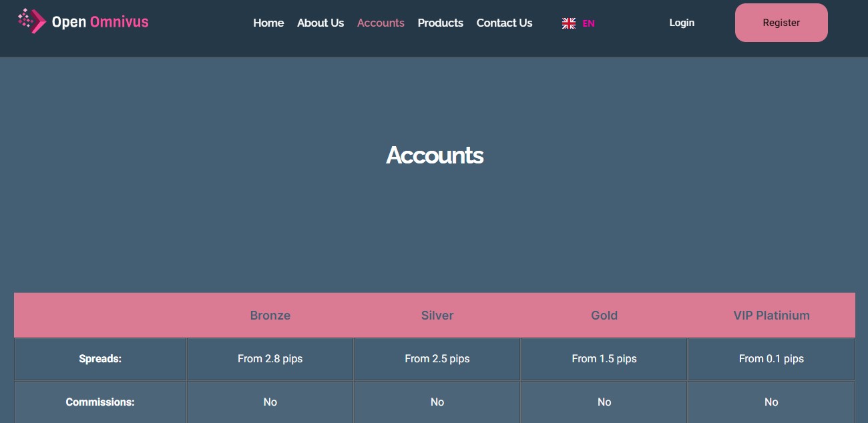
Task: Click the From 2.5 pips cell
Action: 437,359
